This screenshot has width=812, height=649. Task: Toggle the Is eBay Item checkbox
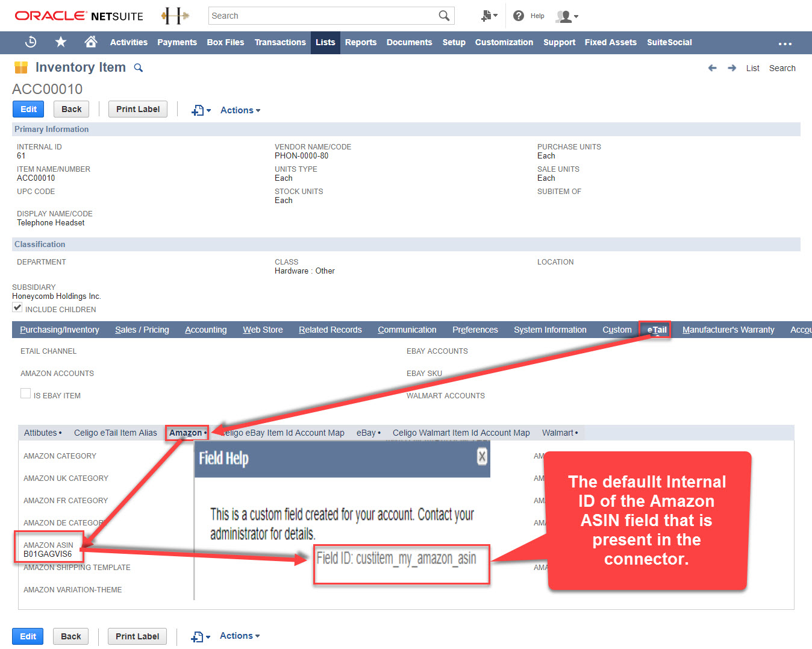[x=25, y=393]
